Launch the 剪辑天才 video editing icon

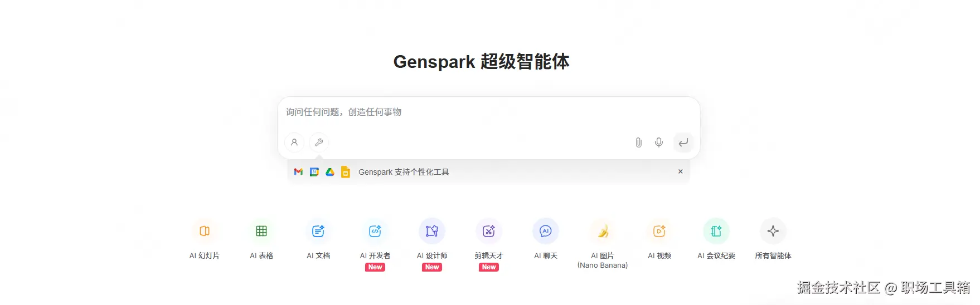pos(489,231)
